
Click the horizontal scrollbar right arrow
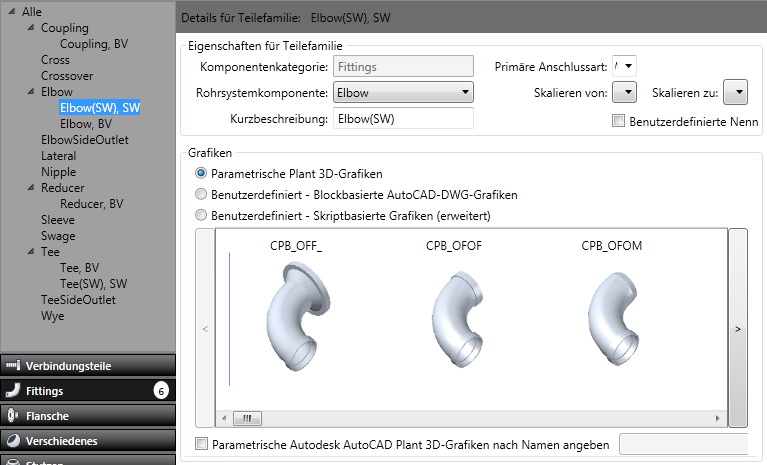click(717, 418)
